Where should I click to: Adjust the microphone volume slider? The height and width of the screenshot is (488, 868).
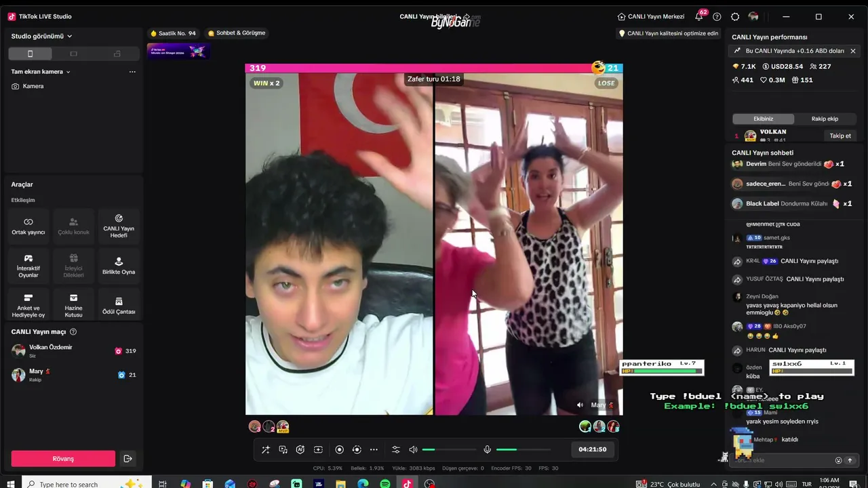[523, 449]
